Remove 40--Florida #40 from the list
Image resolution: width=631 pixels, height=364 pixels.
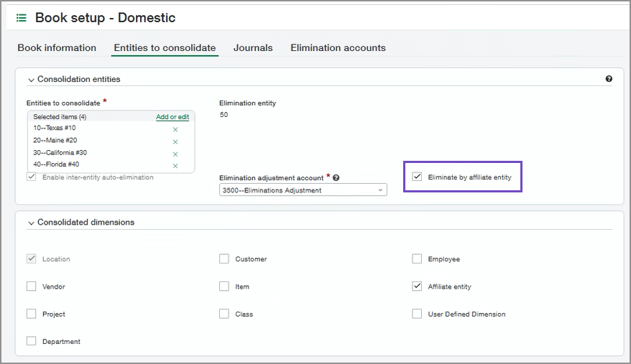tap(175, 167)
